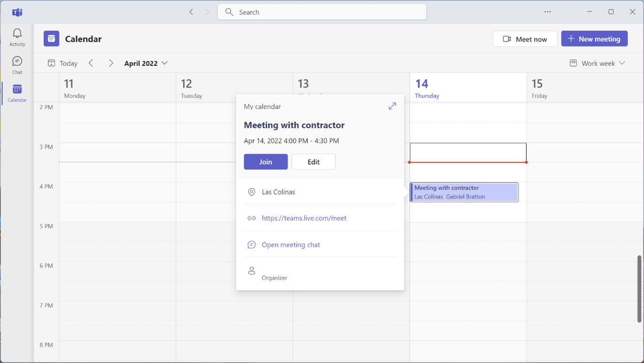Place cursor in the Search bar
The width and height of the screenshot is (644, 363).
(x=322, y=12)
